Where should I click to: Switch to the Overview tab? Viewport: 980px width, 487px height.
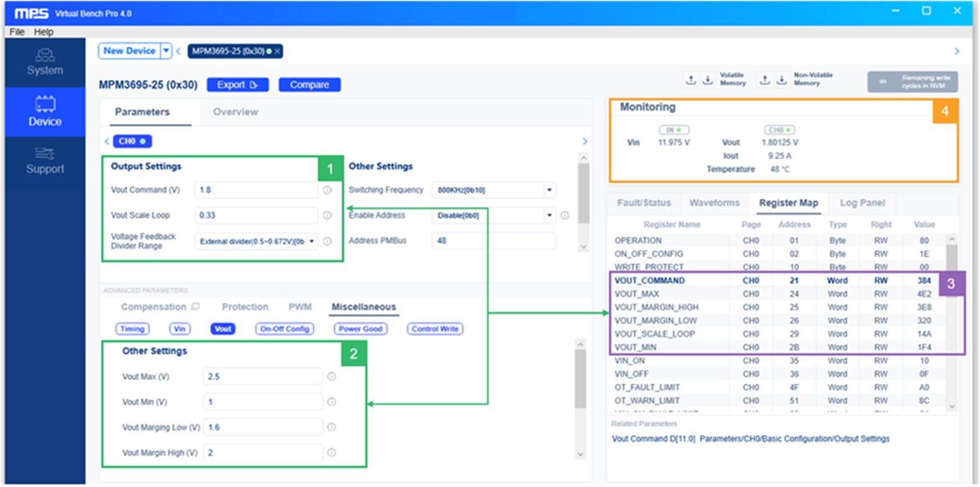tap(235, 112)
